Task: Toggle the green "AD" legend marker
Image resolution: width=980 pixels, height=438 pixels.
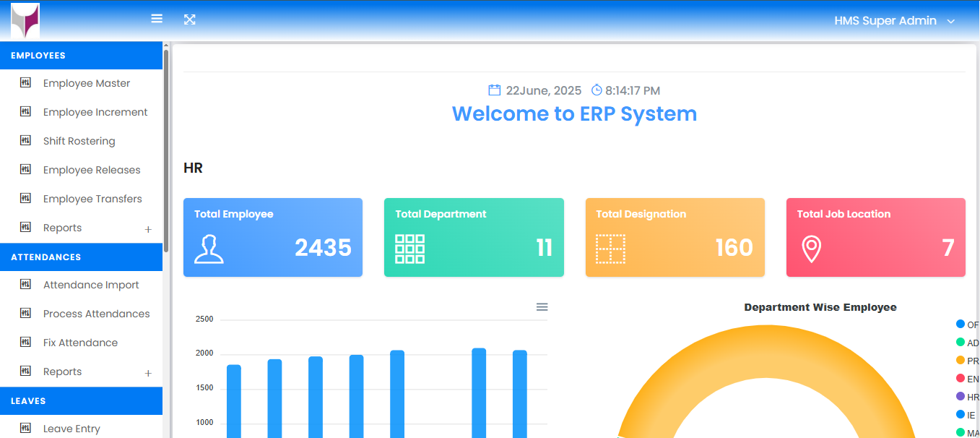Action: (x=961, y=342)
